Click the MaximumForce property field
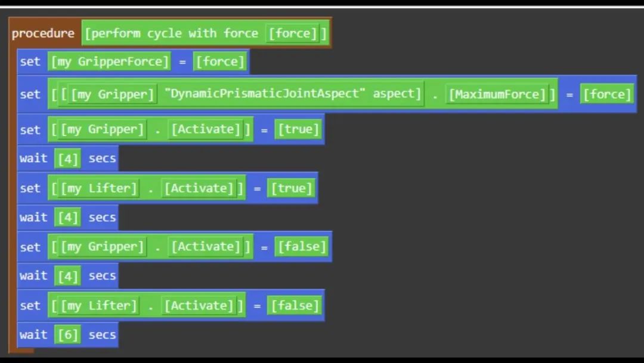 click(497, 94)
